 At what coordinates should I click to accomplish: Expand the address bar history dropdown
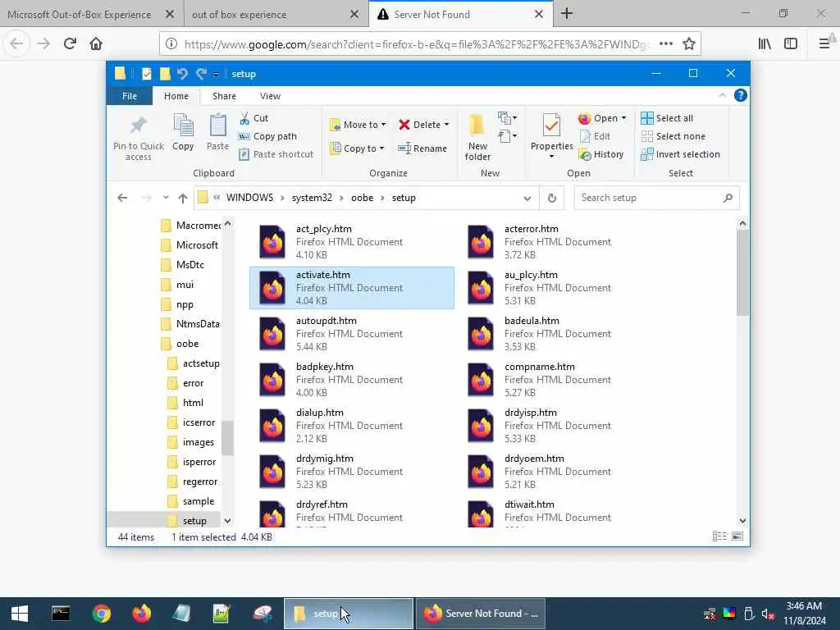click(x=527, y=199)
